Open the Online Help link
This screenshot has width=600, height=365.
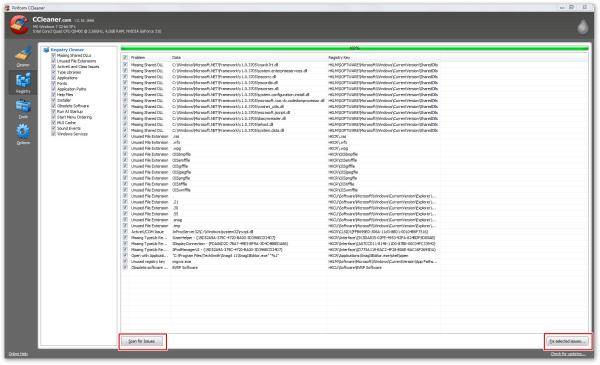pos(18,354)
